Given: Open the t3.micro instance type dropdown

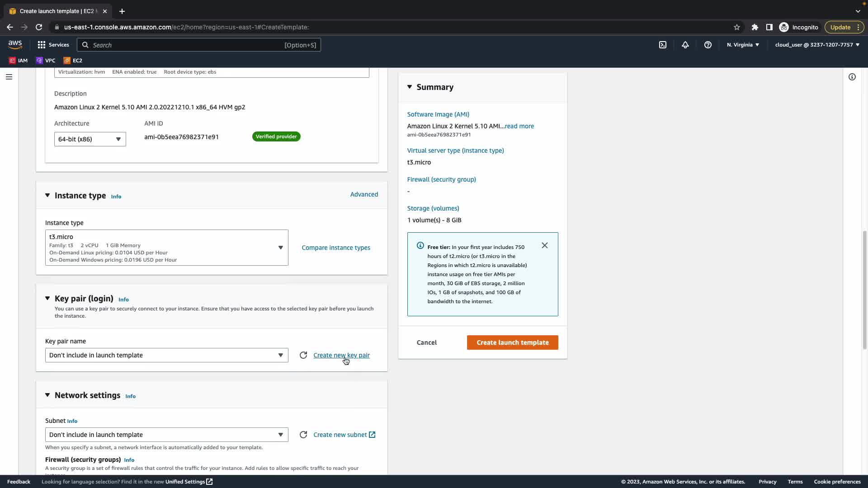Looking at the screenshot, I should point(166,248).
